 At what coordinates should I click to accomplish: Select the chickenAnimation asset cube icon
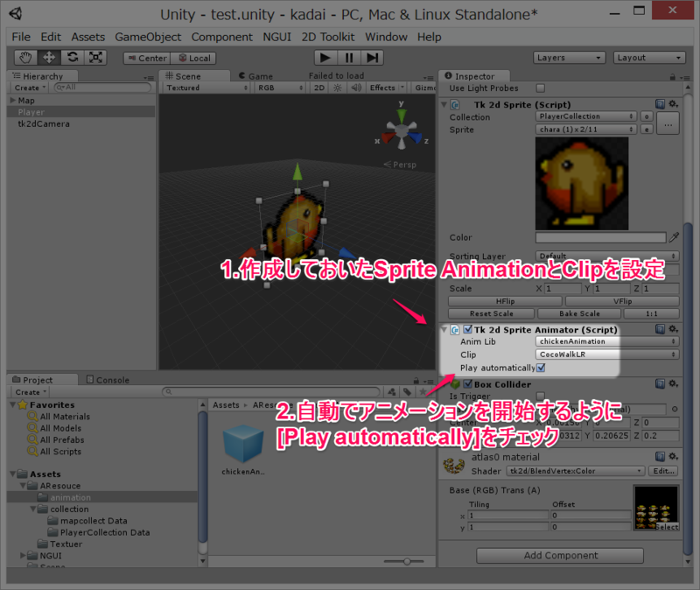[x=243, y=444]
